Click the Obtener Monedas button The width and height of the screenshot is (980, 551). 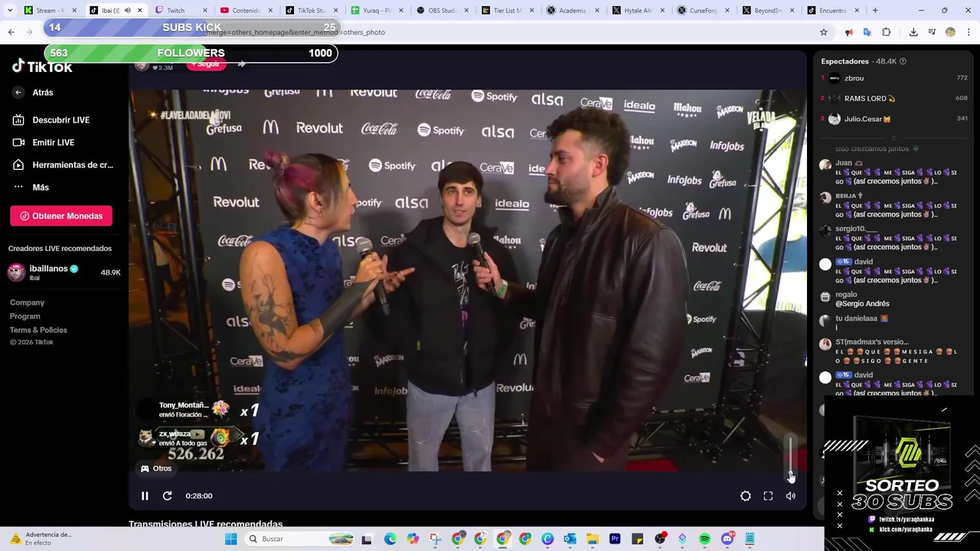coord(61,216)
